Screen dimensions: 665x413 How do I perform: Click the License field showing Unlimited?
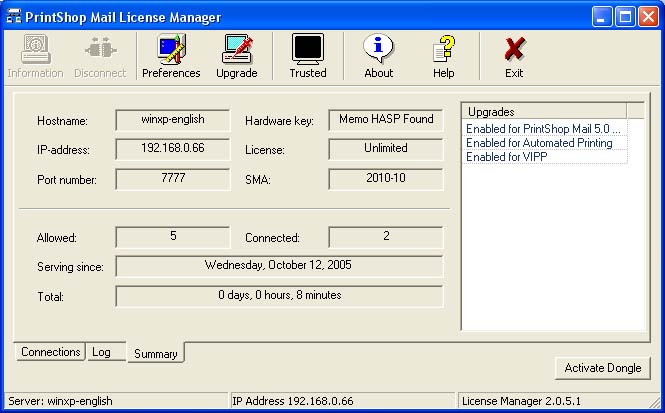click(386, 149)
